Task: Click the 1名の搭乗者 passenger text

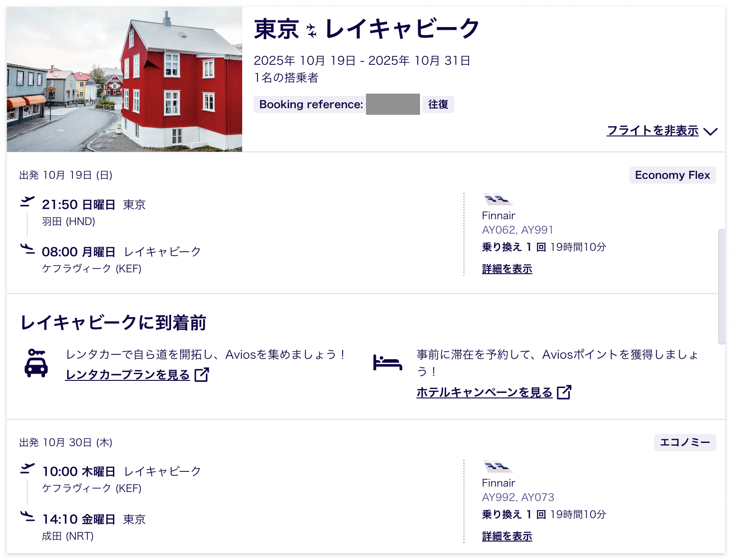Action: tap(286, 78)
